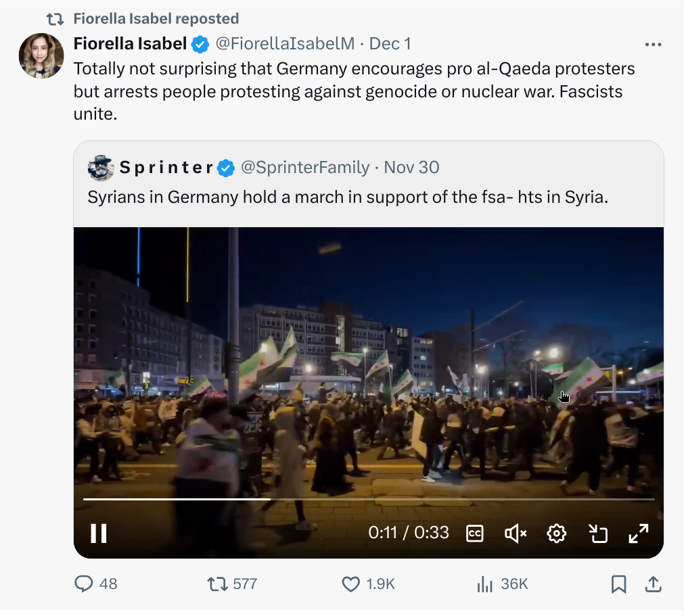This screenshot has width=686, height=616.
Task: Repost this tweet with 577 reposts
Action: [217, 584]
